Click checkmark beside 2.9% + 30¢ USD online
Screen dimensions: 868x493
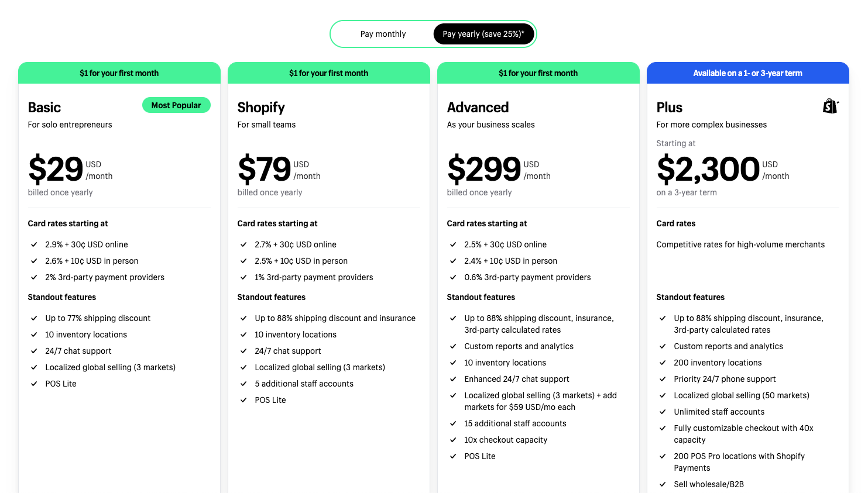[x=34, y=244]
